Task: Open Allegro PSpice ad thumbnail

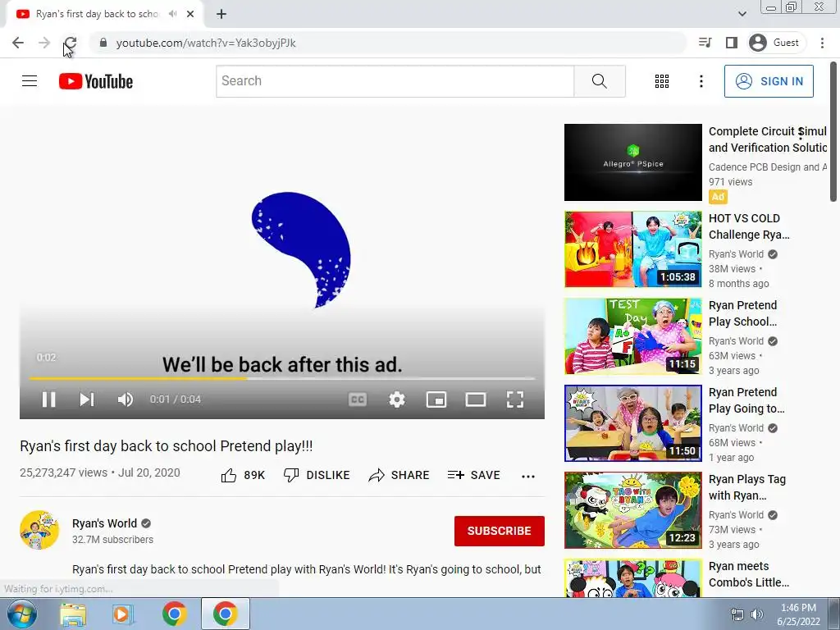Action: (632, 162)
